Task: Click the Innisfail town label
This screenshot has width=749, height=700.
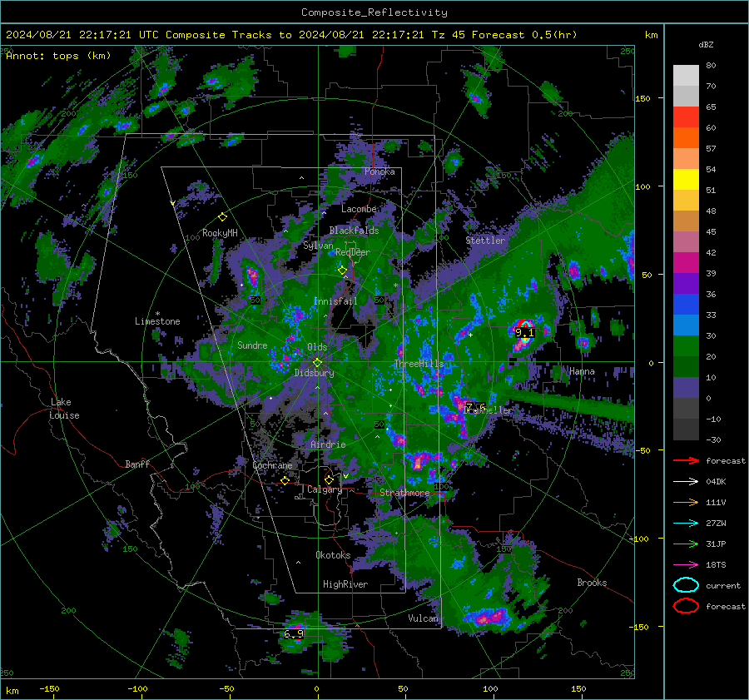Action: coord(335,301)
